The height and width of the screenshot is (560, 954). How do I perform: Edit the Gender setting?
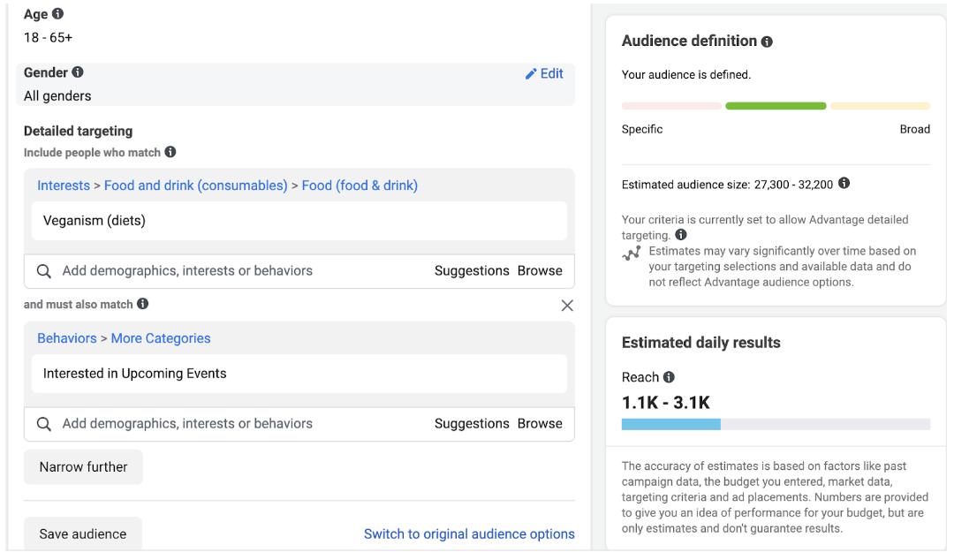(544, 74)
